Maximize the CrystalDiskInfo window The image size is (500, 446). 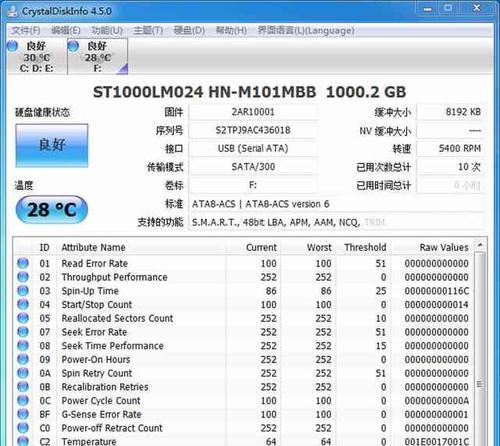point(449,8)
